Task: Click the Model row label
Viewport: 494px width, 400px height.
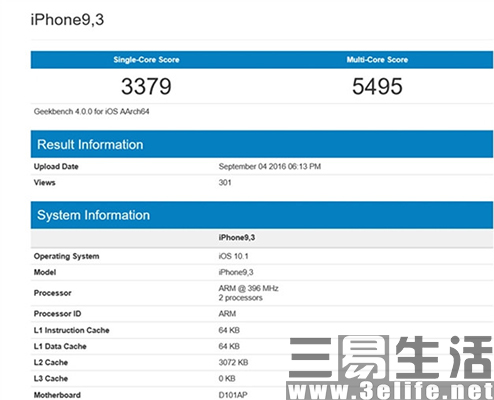Action: [x=45, y=272]
